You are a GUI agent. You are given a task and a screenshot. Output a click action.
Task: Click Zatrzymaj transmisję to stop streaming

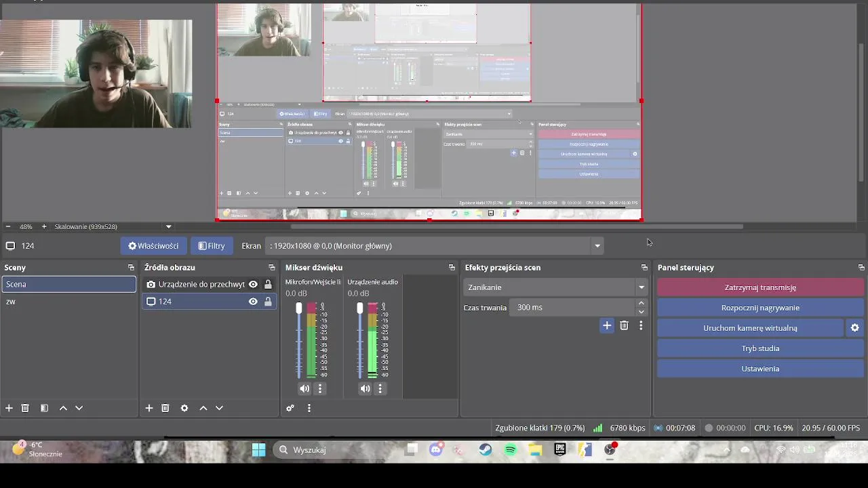click(x=760, y=287)
